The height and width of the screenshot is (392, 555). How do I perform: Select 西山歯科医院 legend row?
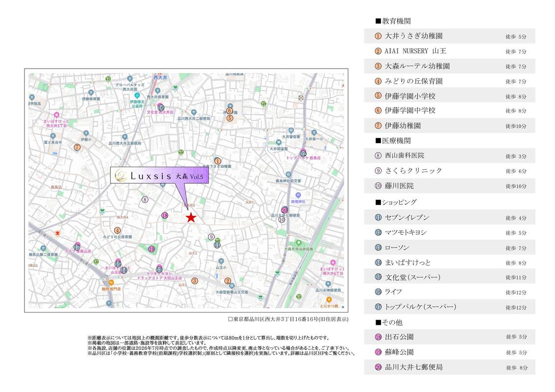(450, 156)
